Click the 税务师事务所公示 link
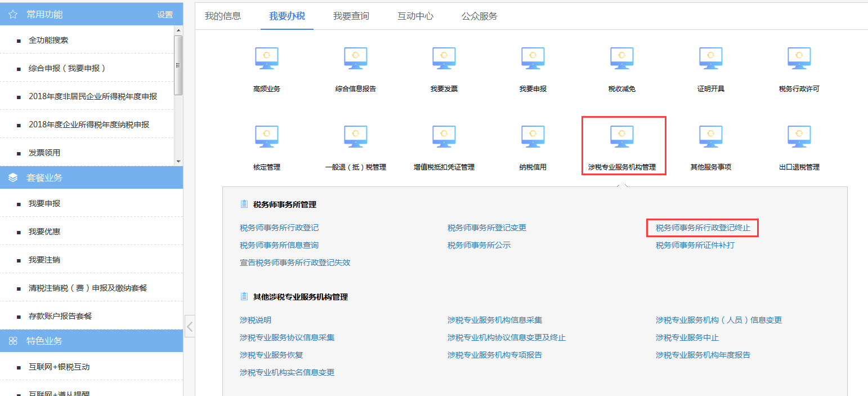This screenshot has width=868, height=396. 479,246
